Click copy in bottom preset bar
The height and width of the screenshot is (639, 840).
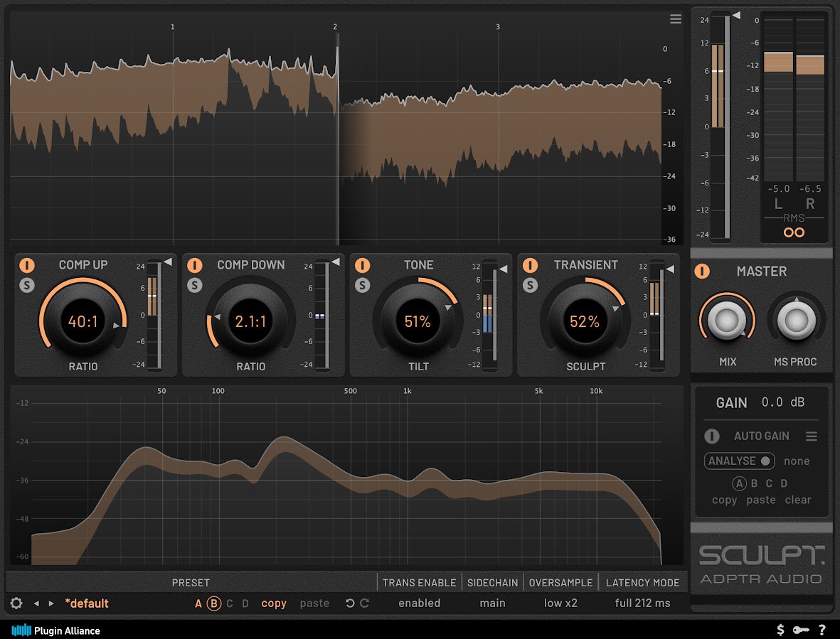(x=274, y=603)
